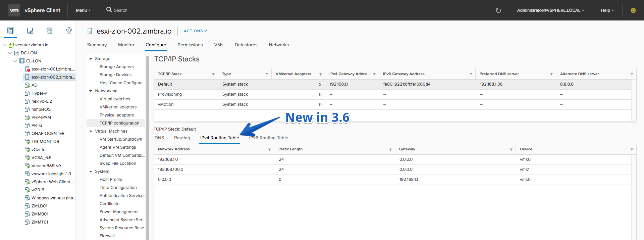This screenshot has width=644, height=240.
Task: Switch to the Networks tab
Action: tap(279, 45)
